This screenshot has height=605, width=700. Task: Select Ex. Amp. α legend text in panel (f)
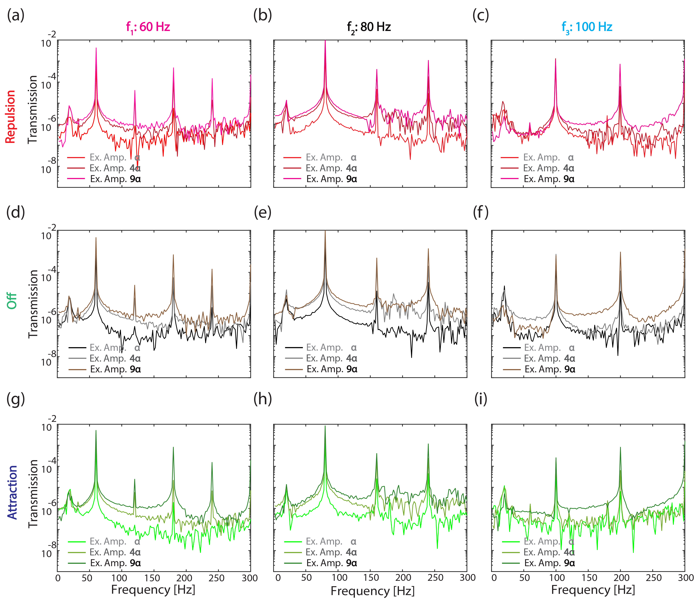click(549, 348)
